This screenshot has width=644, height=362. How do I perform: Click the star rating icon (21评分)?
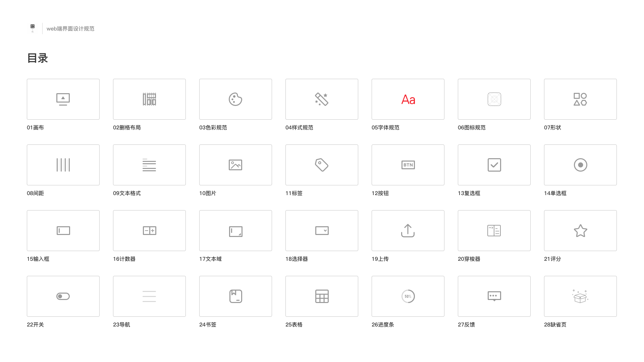click(580, 231)
